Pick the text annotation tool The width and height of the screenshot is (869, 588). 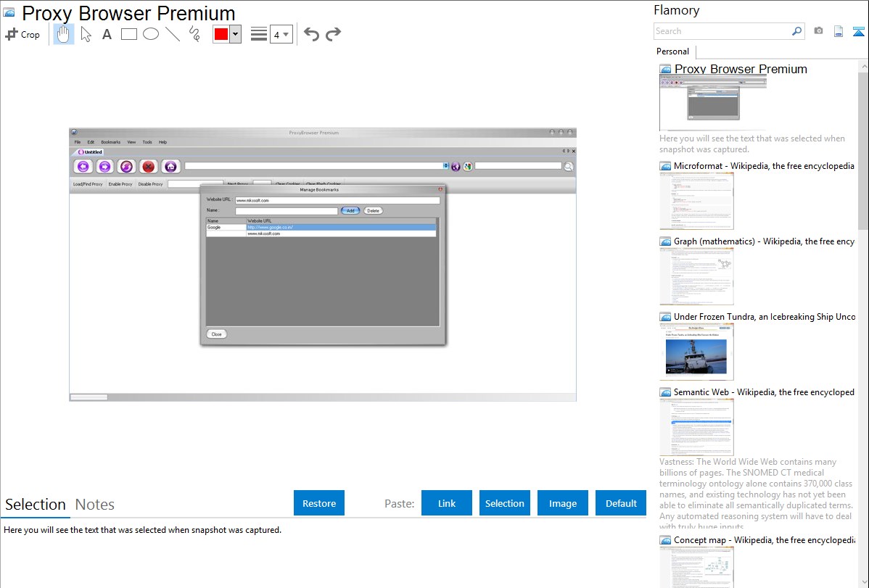pyautogui.click(x=107, y=34)
